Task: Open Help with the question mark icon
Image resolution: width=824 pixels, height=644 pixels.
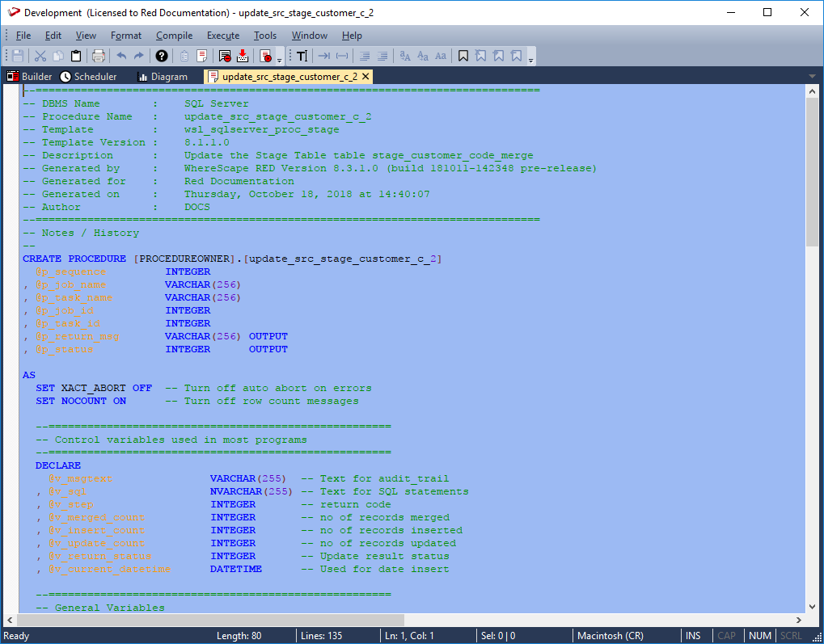Action: (x=162, y=56)
